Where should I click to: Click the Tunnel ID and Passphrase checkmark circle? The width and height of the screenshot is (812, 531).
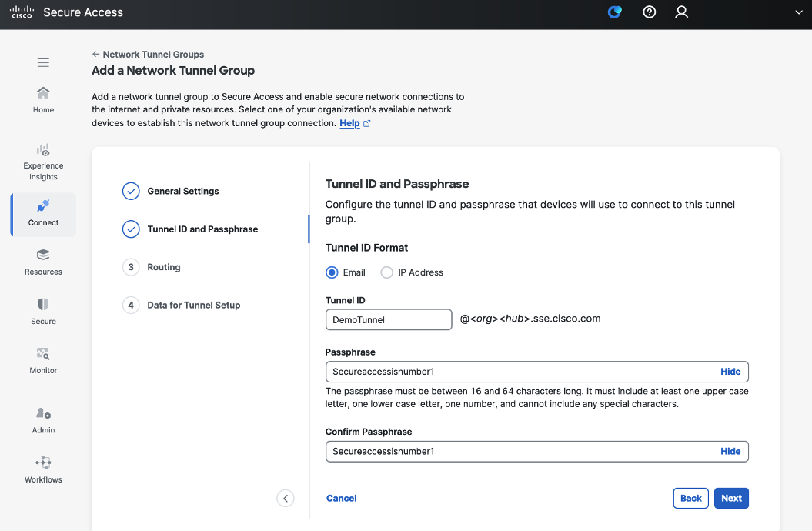(x=131, y=229)
